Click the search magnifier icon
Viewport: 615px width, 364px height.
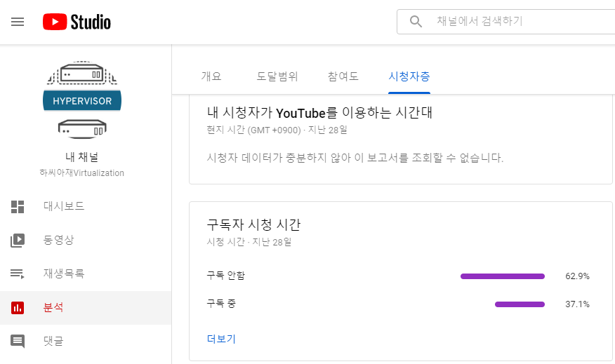[416, 21]
